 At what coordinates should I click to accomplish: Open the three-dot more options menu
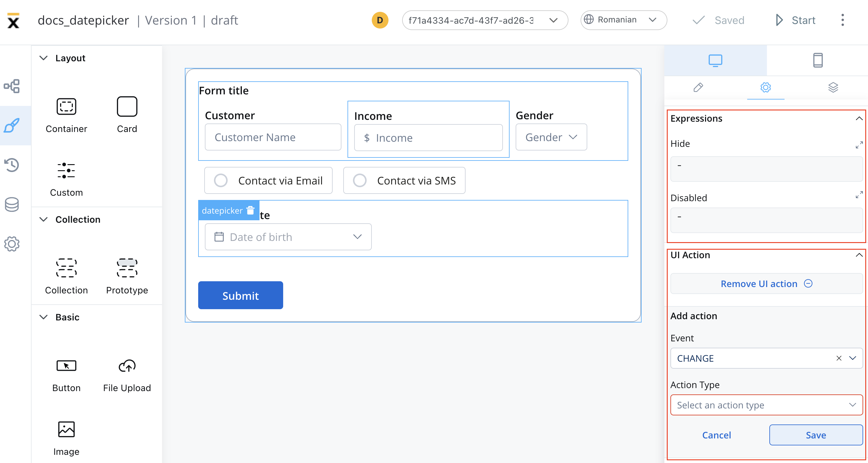(843, 20)
